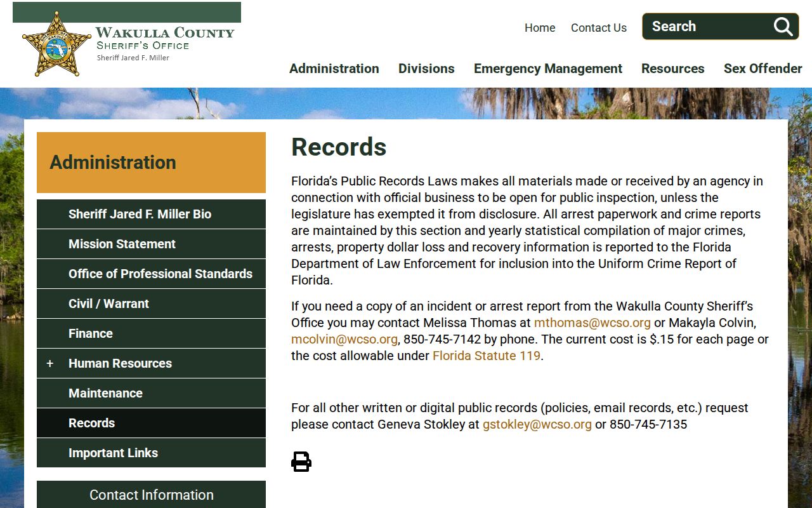Select Civil / Warrant sidebar item
812x508 pixels.
coord(151,304)
